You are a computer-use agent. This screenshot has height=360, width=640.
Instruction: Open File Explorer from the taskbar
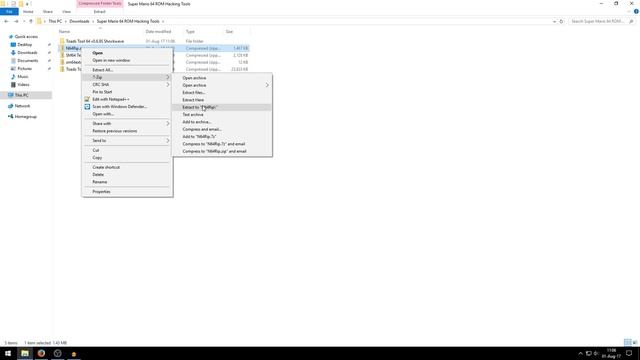(25, 353)
